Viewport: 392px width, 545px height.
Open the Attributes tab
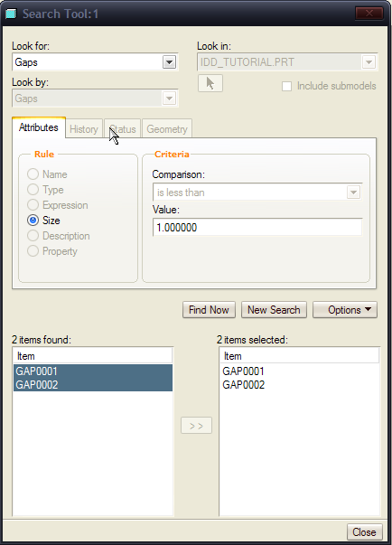(39, 127)
